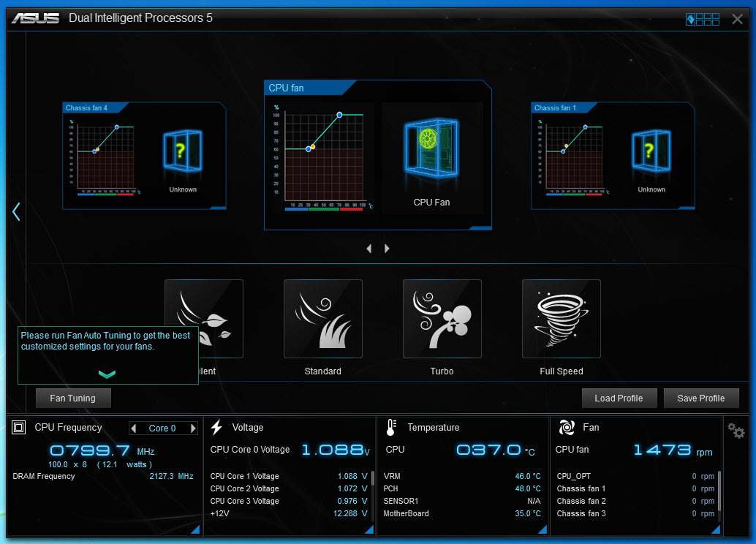The width and height of the screenshot is (756, 544).
Task: Click the +12V voltage row
Action: [x=289, y=513]
